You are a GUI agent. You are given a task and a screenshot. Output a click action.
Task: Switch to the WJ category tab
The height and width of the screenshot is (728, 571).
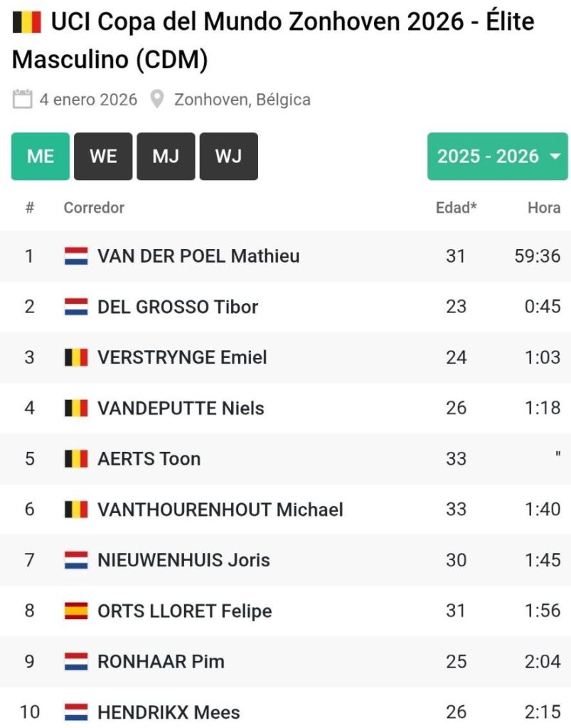[228, 157]
